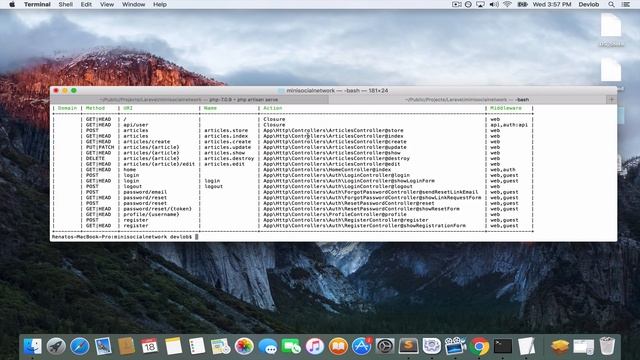Image resolution: width=640 pixels, height=360 pixels.
Task: Open System Preferences gear icon
Action: [x=385, y=347]
